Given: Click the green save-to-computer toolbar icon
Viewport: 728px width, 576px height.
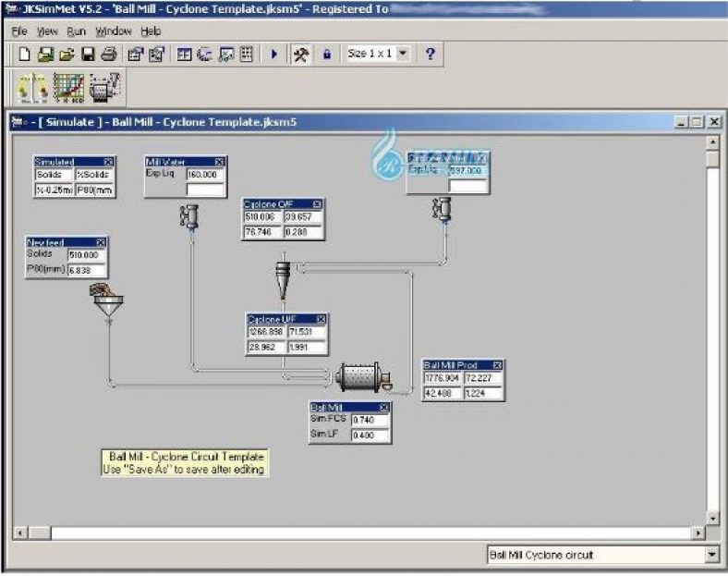Looking at the screenshot, I should tap(45, 55).
